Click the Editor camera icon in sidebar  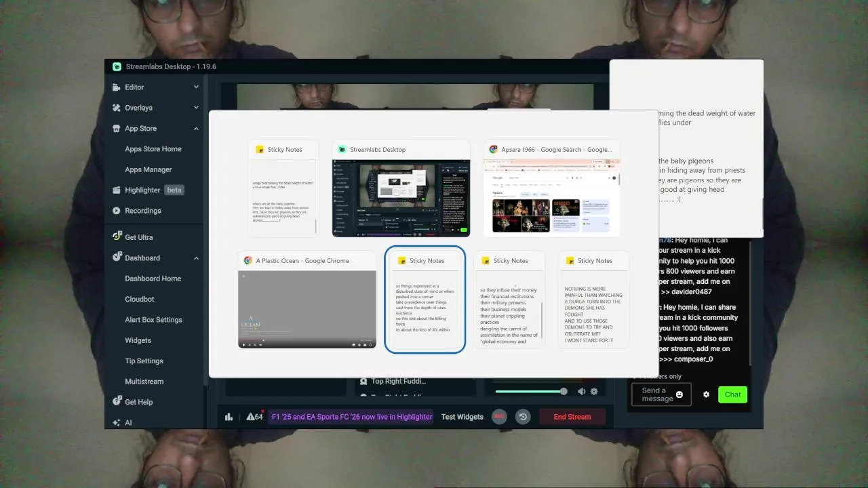coord(117,87)
